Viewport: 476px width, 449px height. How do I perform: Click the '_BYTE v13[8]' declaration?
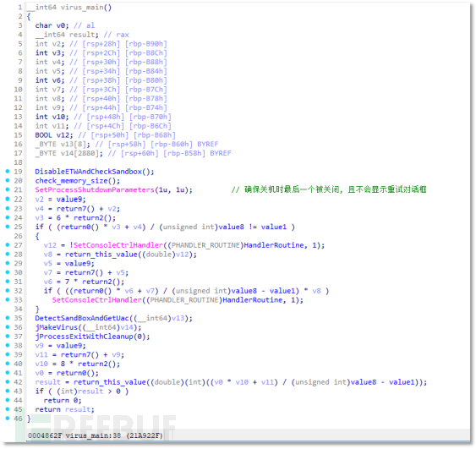point(63,145)
